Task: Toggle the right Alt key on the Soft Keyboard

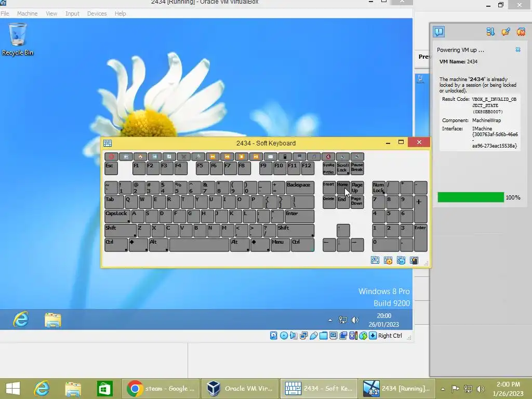Action: [x=240, y=245]
